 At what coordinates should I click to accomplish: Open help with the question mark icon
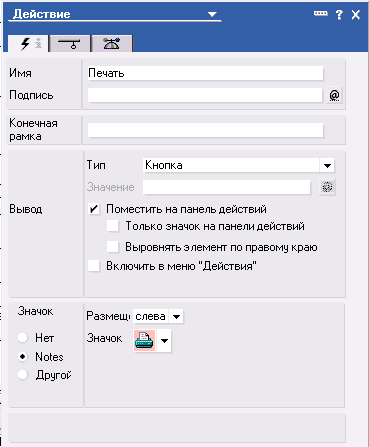coord(339,15)
